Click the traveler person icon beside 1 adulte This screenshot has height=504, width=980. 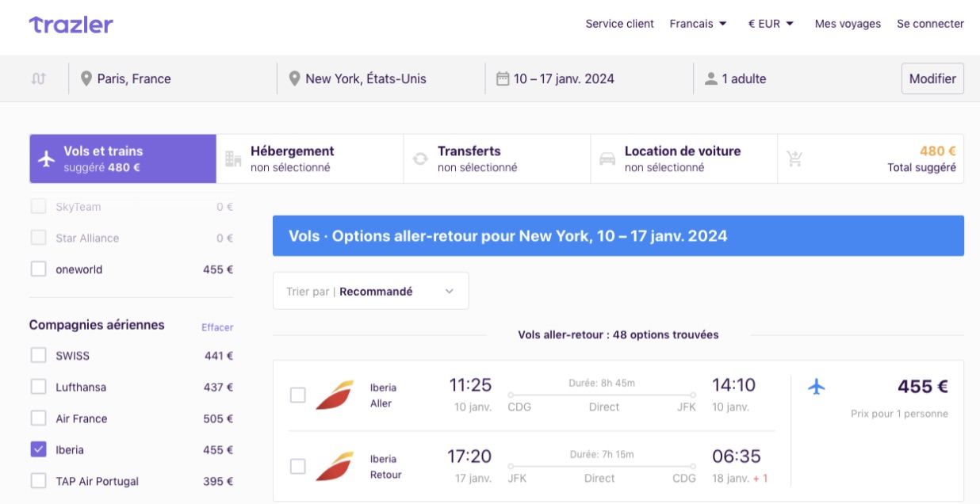tap(710, 78)
